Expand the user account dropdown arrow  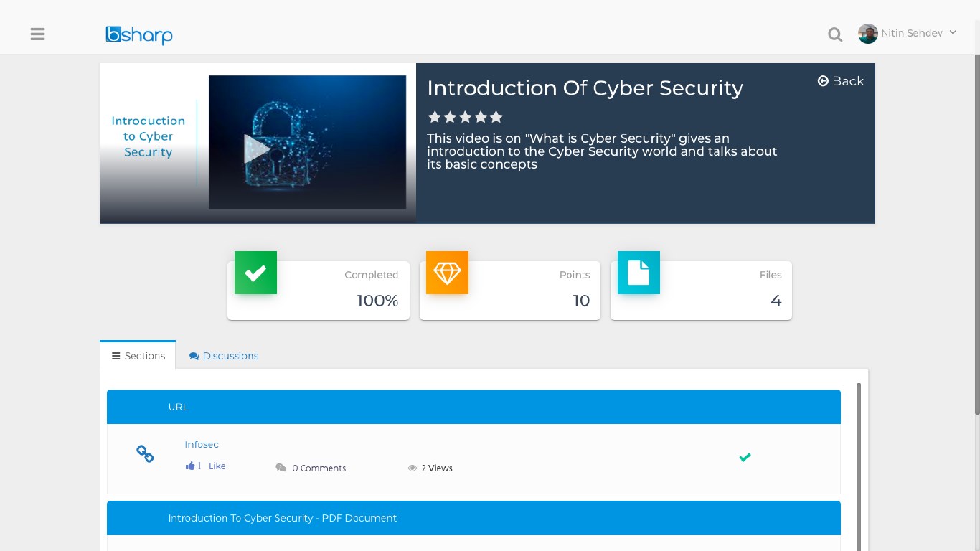point(953,32)
